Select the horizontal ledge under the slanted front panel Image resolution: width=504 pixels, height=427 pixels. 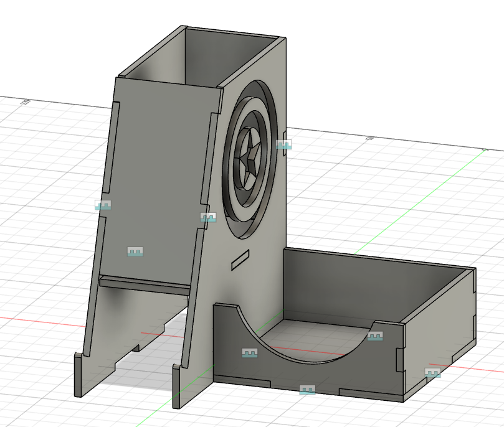[145, 286]
